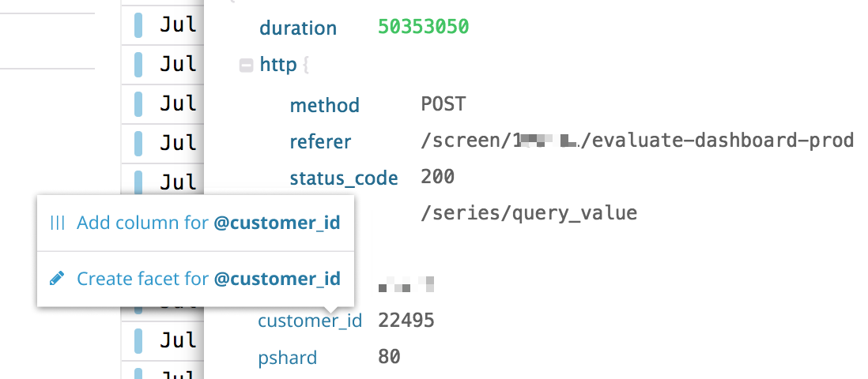This screenshot has width=868, height=379.
Task: Click the pshard attribute name
Action: click(x=287, y=358)
